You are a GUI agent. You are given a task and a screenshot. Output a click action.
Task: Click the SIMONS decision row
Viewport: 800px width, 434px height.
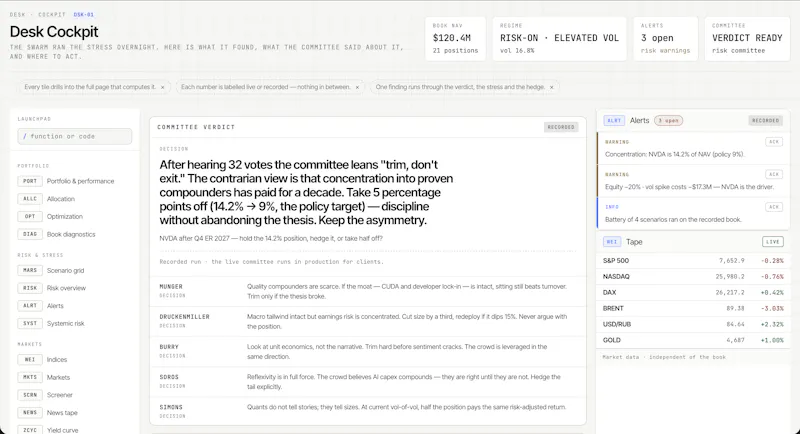[x=367, y=411]
